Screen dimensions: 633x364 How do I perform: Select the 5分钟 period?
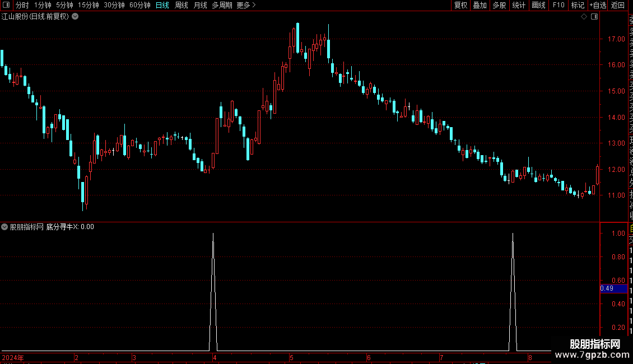pos(64,5)
